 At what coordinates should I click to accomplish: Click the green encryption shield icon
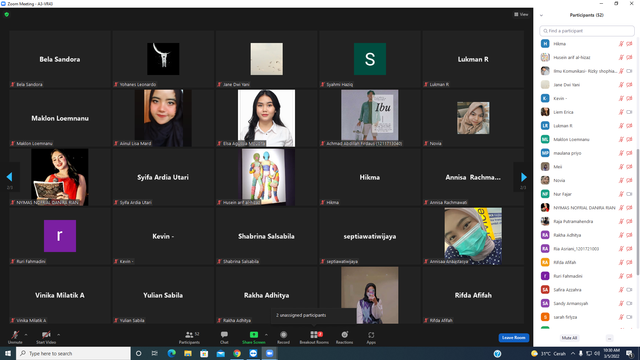tap(7, 14)
